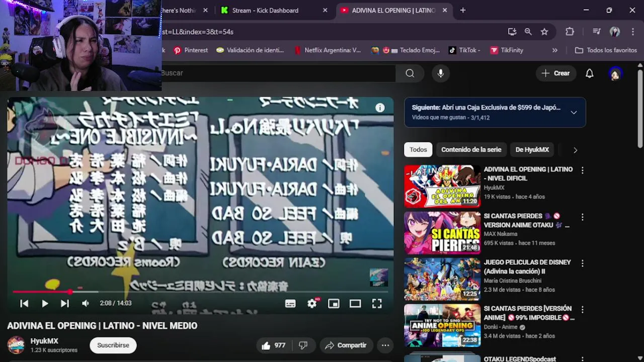Image resolution: width=644 pixels, height=362 pixels.
Task: Expand the playlist panel chevron
Action: [x=574, y=113]
